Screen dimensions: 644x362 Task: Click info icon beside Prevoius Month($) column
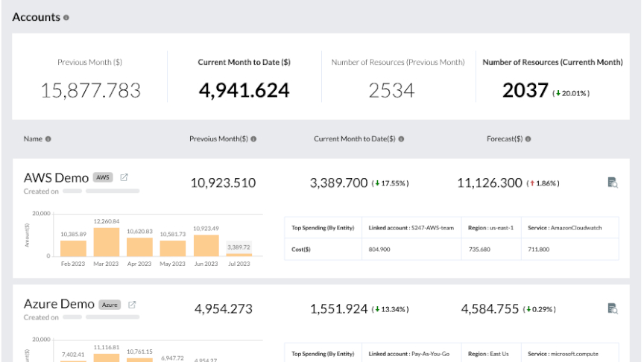coord(253,139)
